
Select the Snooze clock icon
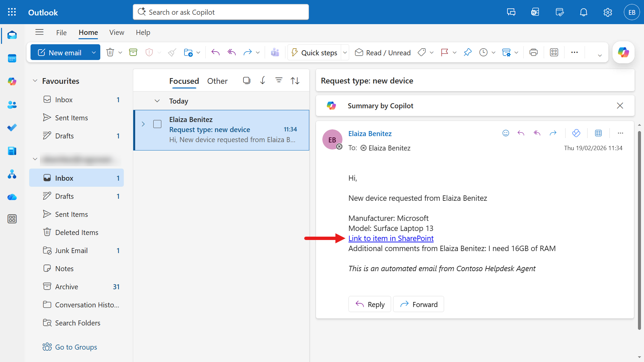click(x=484, y=52)
